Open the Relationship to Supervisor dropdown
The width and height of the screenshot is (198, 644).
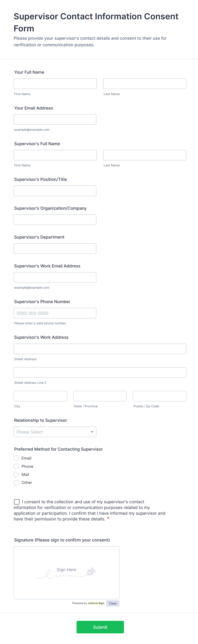pyautogui.click(x=55, y=432)
